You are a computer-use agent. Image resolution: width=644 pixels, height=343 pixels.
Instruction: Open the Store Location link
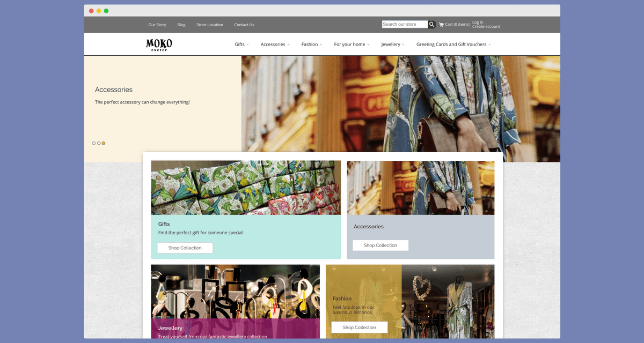[x=210, y=25]
